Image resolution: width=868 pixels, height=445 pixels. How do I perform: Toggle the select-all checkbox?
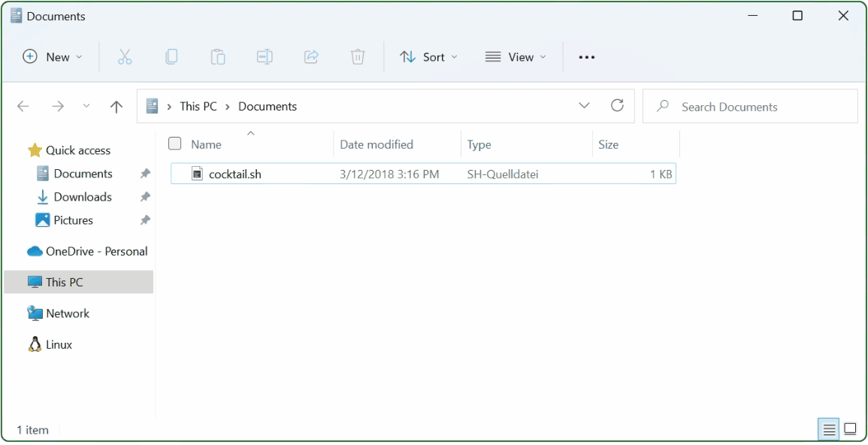point(174,143)
